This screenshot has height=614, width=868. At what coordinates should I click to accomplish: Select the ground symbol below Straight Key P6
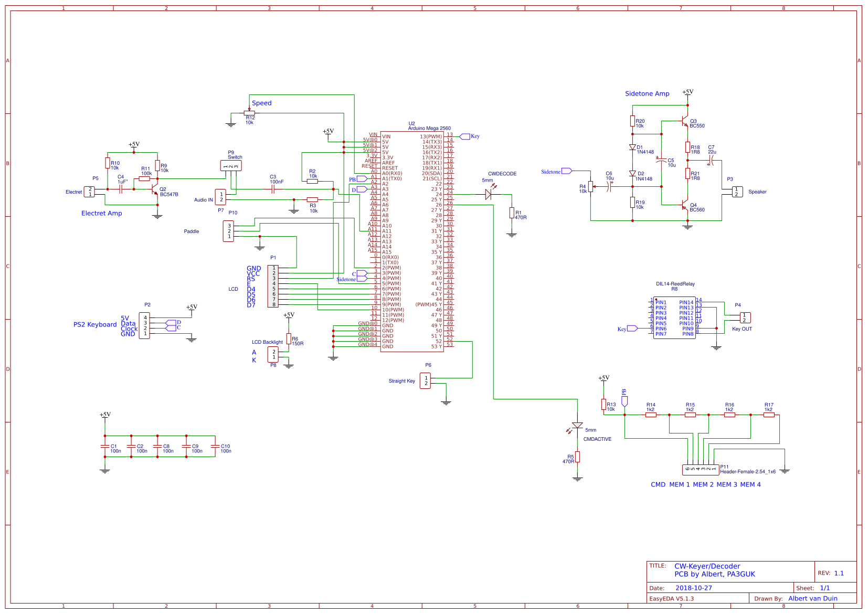tap(447, 401)
